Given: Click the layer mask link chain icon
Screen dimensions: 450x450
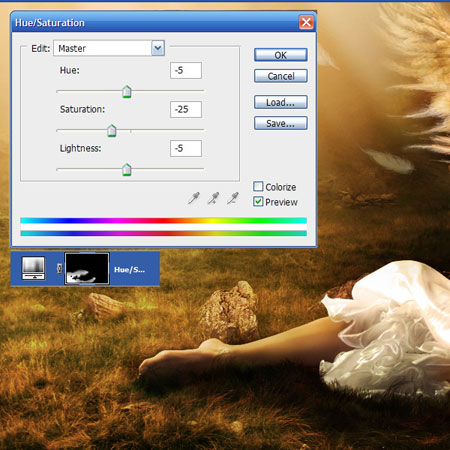Looking at the screenshot, I should tap(59, 268).
